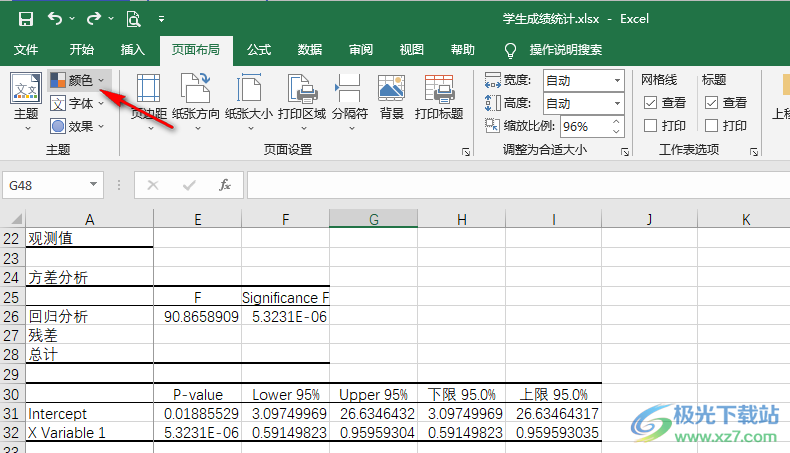Select column G header
This screenshot has height=453, width=790.
click(x=373, y=219)
